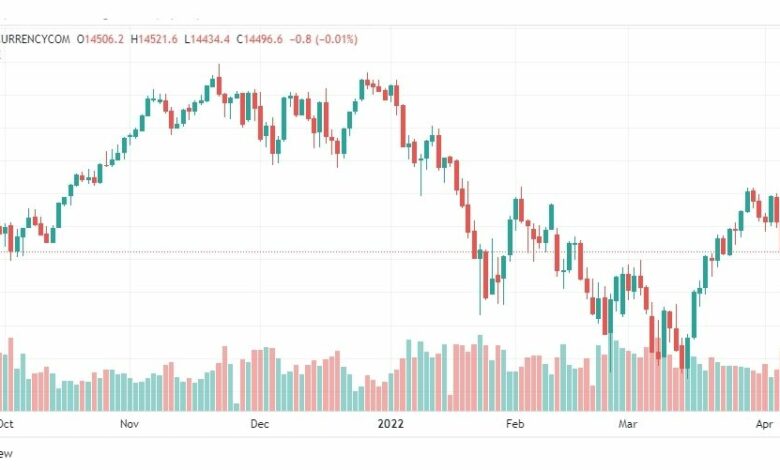The width and height of the screenshot is (780, 470).
Task: Open the TradingView link at bottom left
Action: (6, 454)
